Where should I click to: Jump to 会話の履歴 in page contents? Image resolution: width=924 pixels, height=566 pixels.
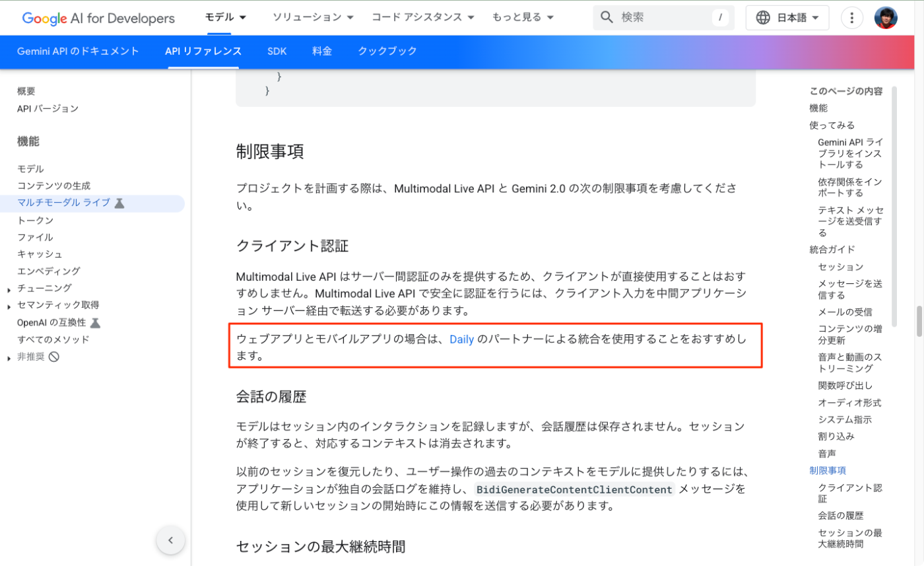841,515
